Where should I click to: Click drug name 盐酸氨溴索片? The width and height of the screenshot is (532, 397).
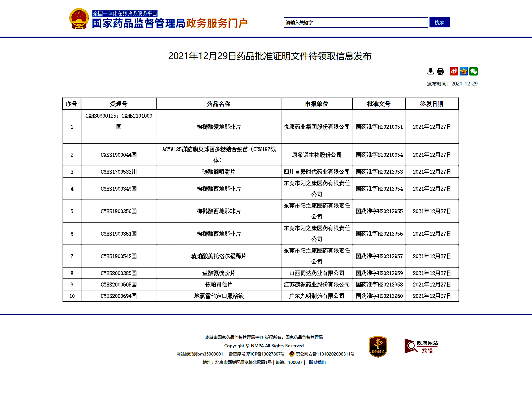pos(219,273)
